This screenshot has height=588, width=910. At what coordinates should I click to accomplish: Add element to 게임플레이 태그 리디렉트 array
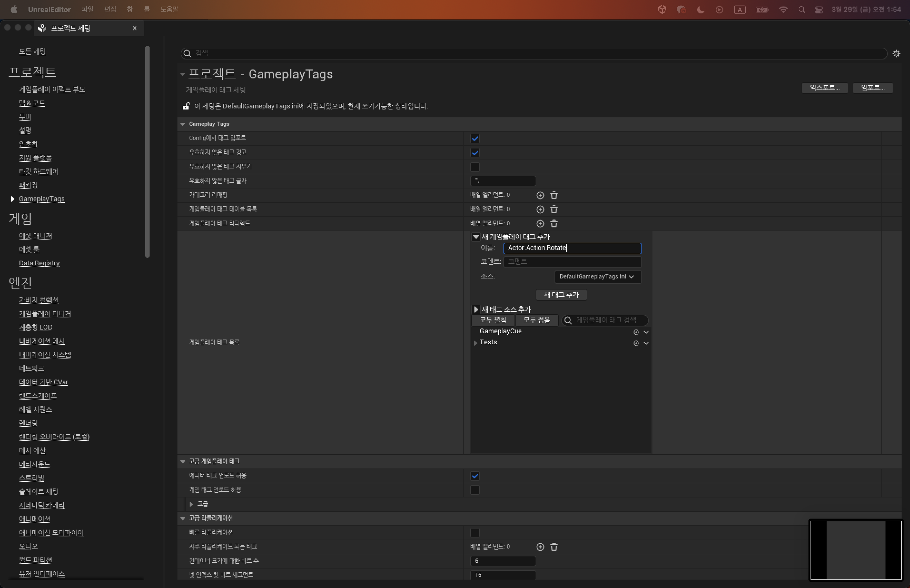(540, 223)
